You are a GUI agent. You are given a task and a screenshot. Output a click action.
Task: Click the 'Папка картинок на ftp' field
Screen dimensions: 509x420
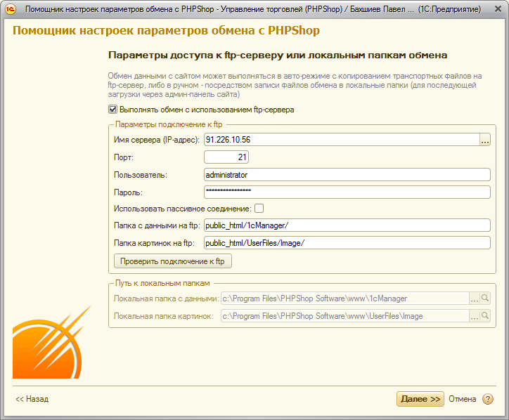[x=347, y=243]
